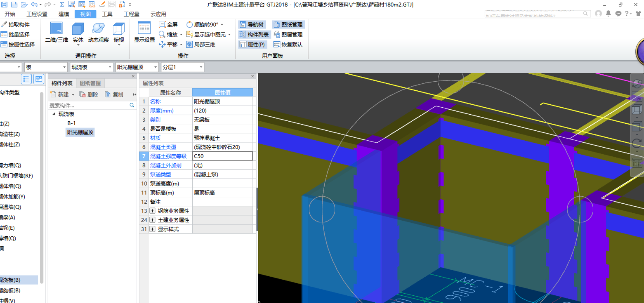Screen dimensions: 644x303
Task: Open the 板 category dropdown
Action: pos(64,67)
